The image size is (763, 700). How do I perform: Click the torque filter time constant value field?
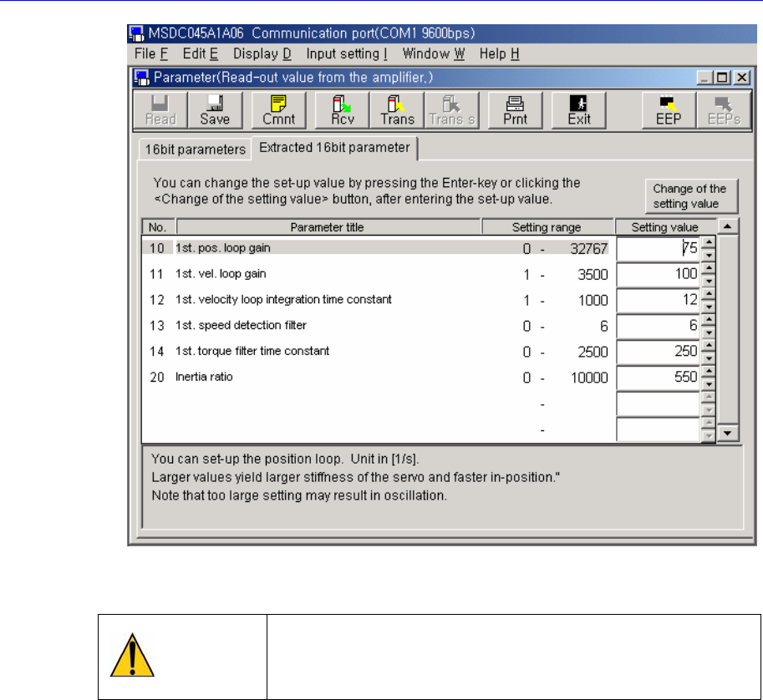coord(659,352)
